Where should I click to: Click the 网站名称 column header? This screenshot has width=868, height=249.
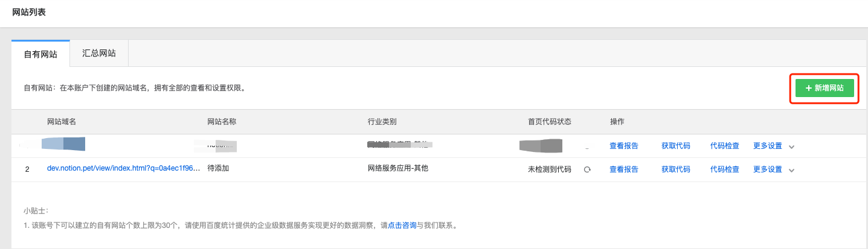pos(222,121)
